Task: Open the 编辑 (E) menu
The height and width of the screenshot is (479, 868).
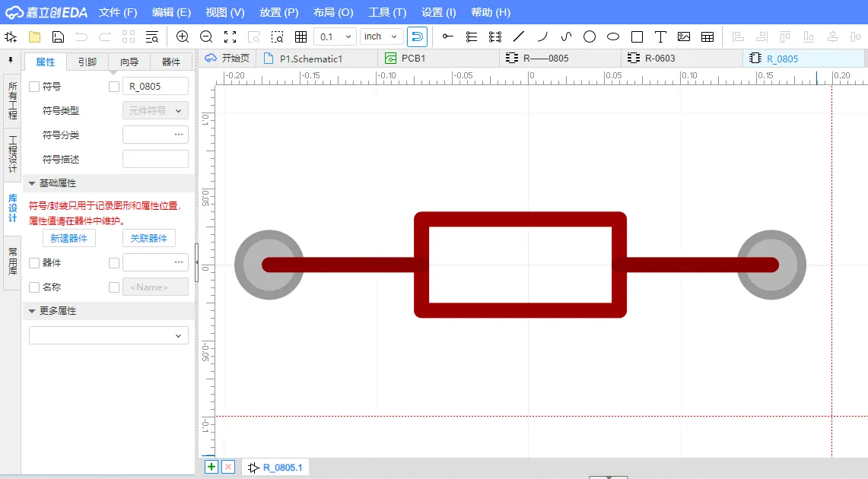Action: click(x=172, y=12)
